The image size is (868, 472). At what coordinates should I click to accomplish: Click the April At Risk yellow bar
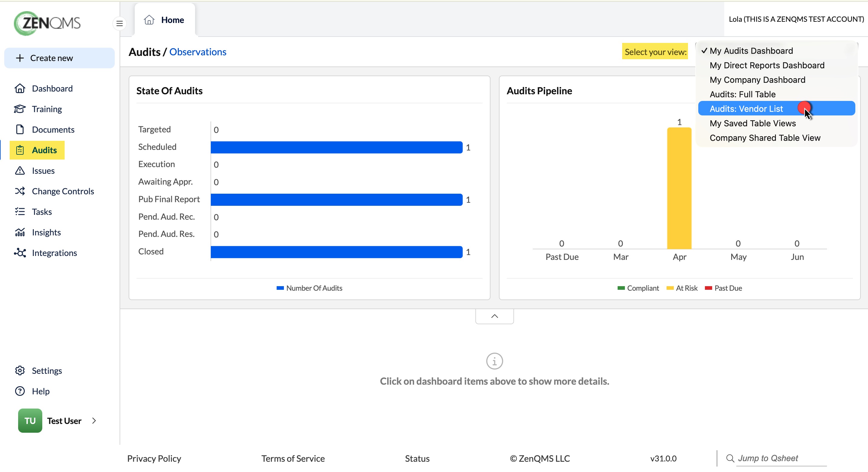click(x=679, y=188)
